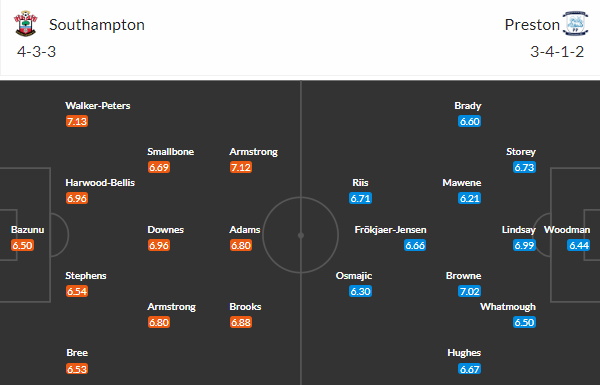Viewport: 600px width, 385px height.
Task: Click player name Brooks
Action: [245, 307]
